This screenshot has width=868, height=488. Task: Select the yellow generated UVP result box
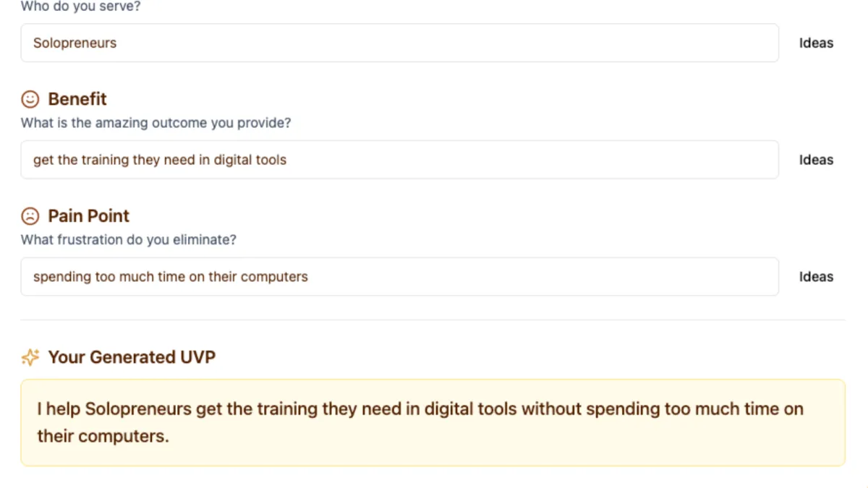(x=433, y=423)
